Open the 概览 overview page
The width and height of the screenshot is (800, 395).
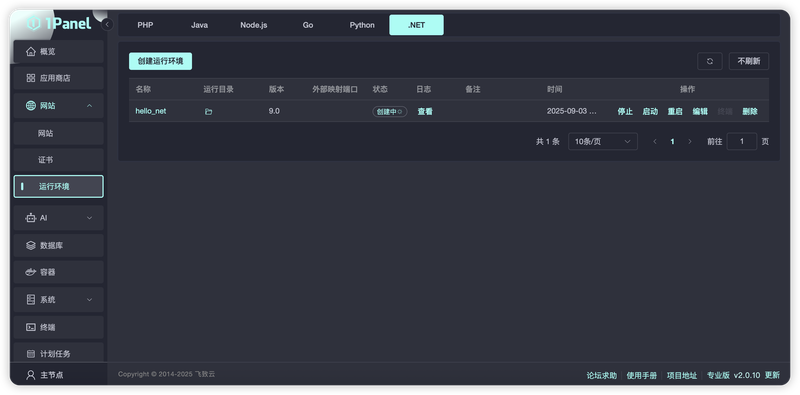[59, 52]
